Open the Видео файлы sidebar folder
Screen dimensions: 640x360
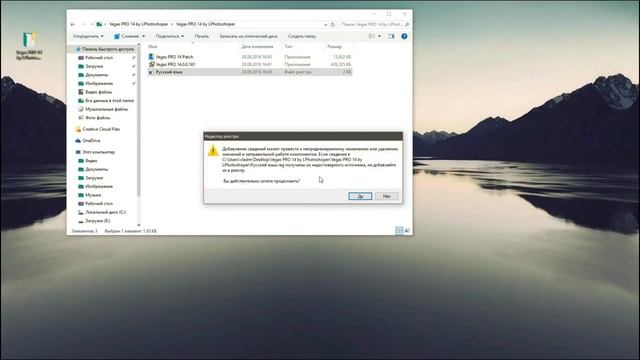coord(98,92)
